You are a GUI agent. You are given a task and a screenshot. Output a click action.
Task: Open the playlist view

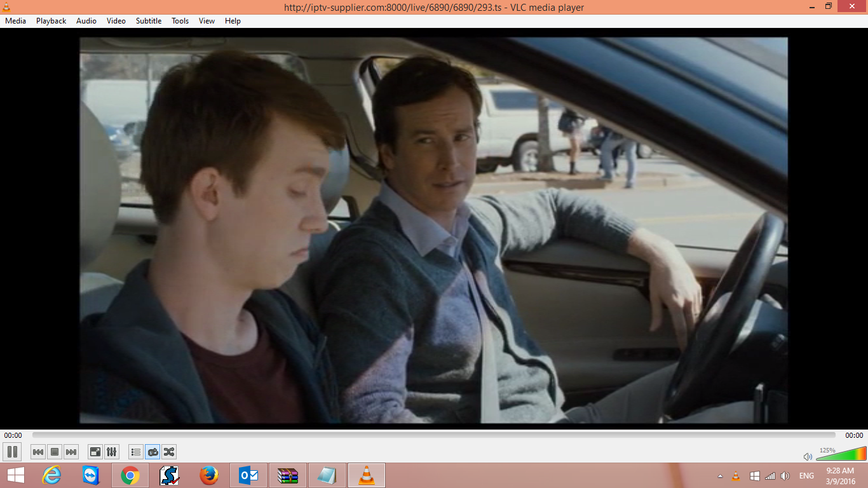tap(135, 452)
